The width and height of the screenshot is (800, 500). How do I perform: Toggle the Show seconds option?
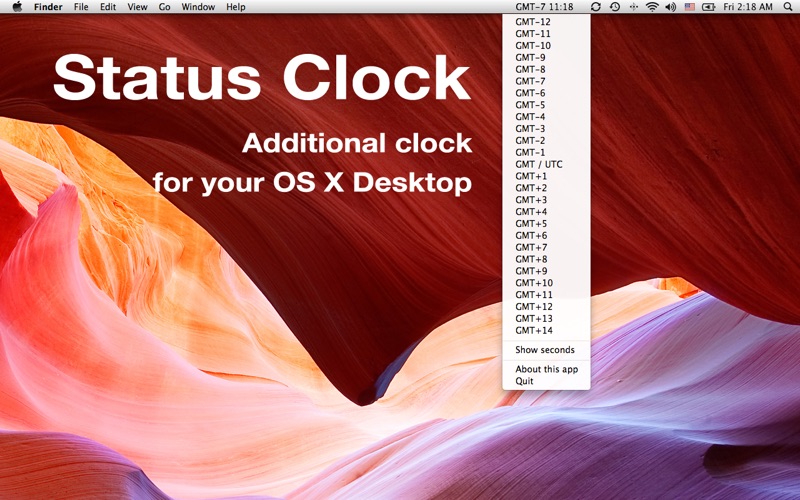tap(546, 349)
